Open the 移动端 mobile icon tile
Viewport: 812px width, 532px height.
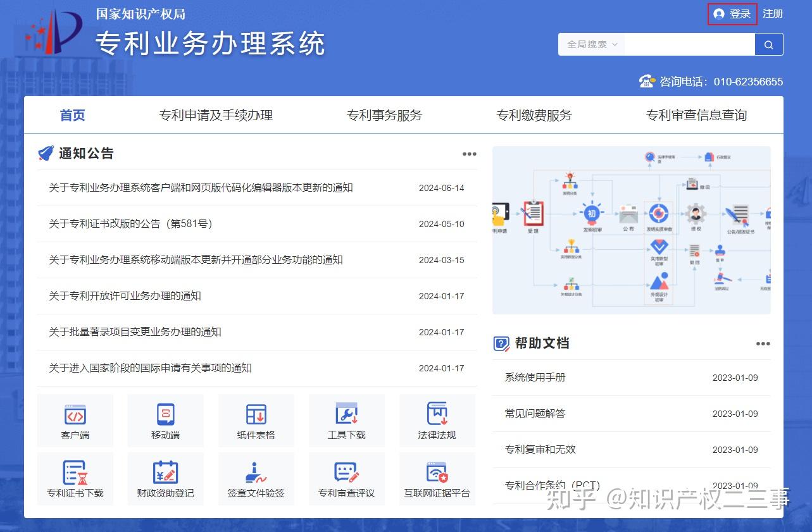pos(166,420)
